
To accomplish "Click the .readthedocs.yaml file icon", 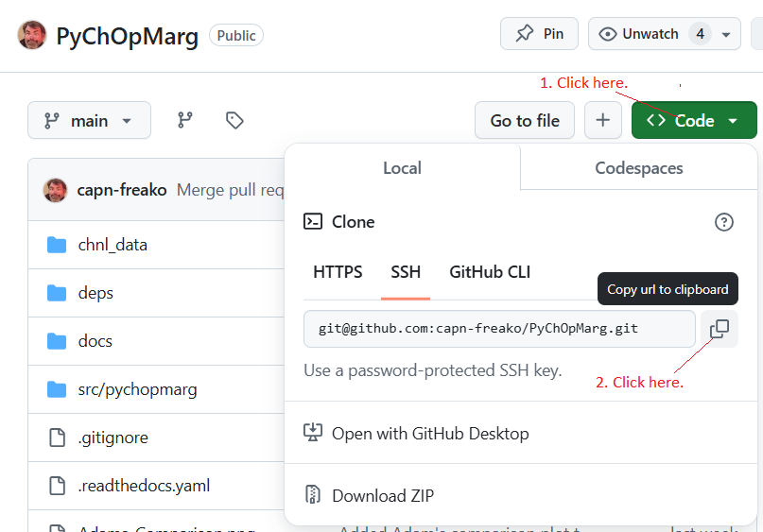I will coord(57,486).
